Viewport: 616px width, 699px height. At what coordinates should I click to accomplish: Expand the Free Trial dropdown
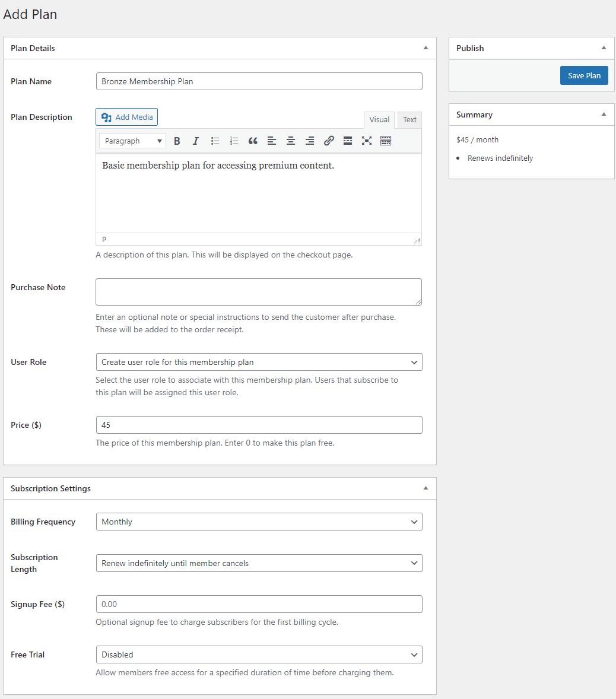pyautogui.click(x=259, y=654)
